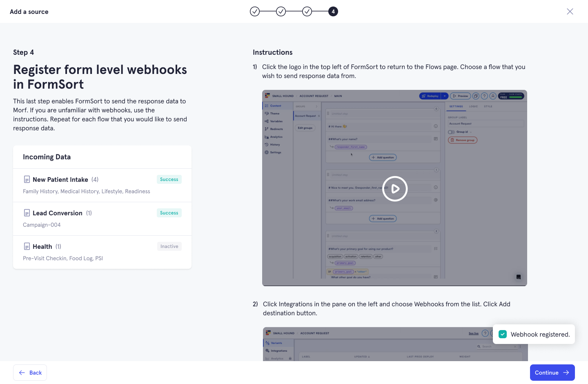This screenshot has width=588, height=384.
Task: Click the Success badge for New Patient Intake
Action: 169,179
